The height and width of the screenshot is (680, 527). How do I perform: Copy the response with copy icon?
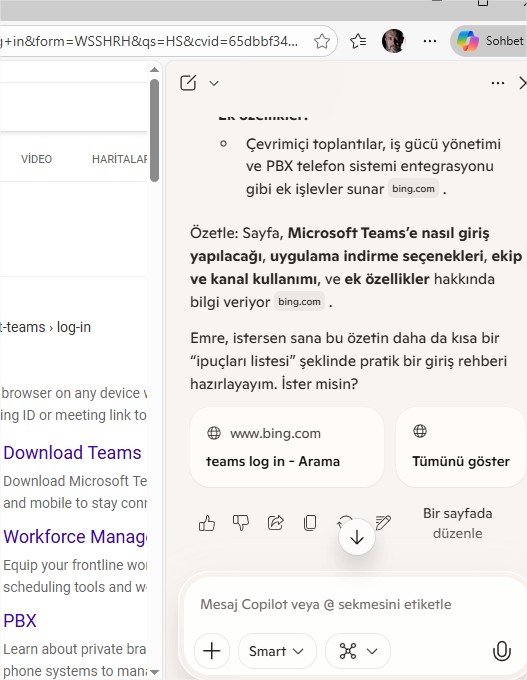click(x=310, y=523)
